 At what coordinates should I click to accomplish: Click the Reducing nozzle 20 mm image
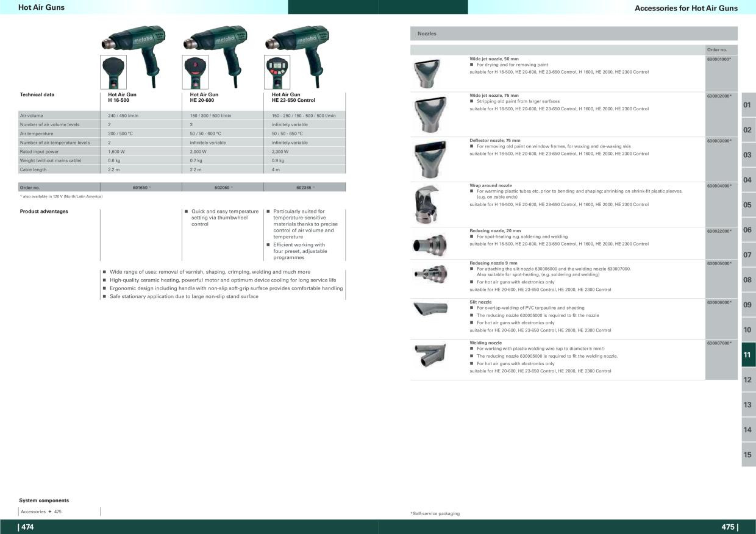click(430, 244)
